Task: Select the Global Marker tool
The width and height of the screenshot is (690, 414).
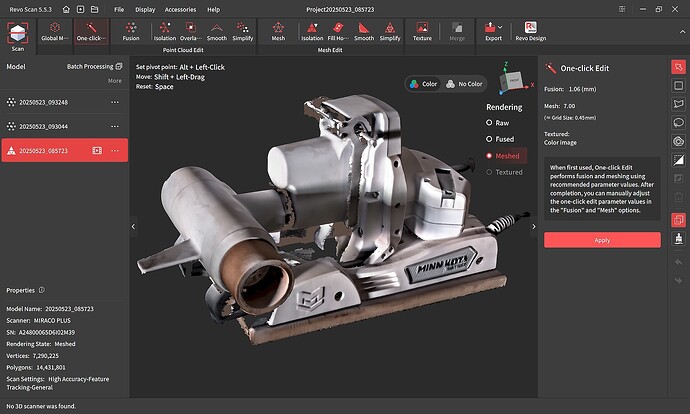Action: click(55, 32)
